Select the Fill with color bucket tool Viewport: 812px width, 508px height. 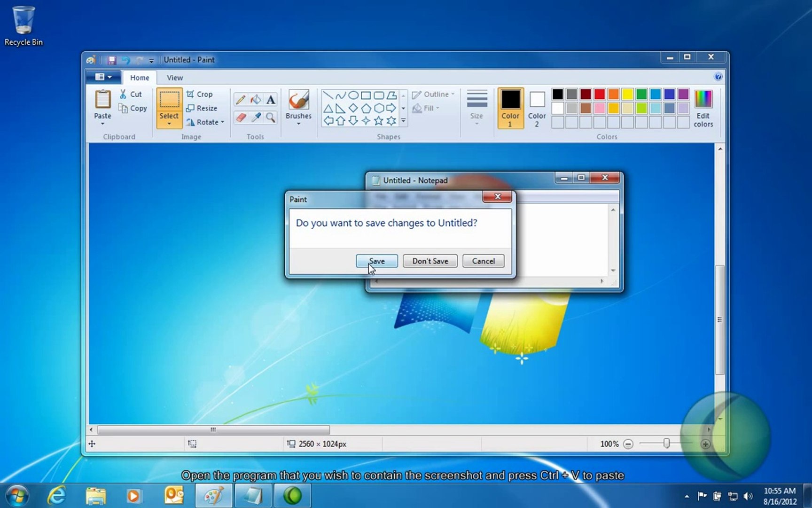pos(256,100)
